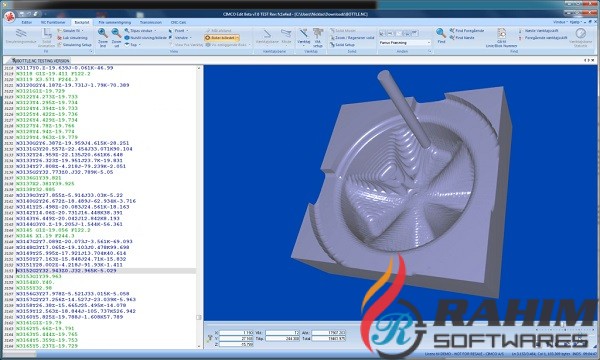
Task: Click the greyed Mål afstand button
Action: tap(219, 30)
